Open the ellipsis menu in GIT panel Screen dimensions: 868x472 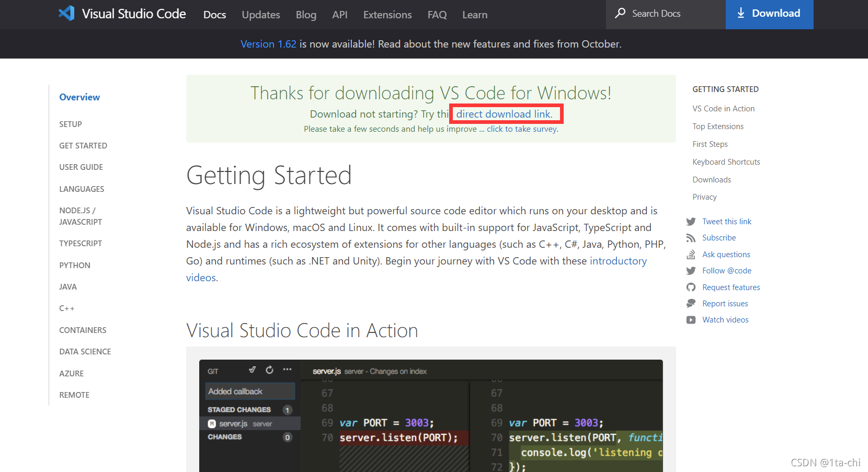(x=287, y=370)
